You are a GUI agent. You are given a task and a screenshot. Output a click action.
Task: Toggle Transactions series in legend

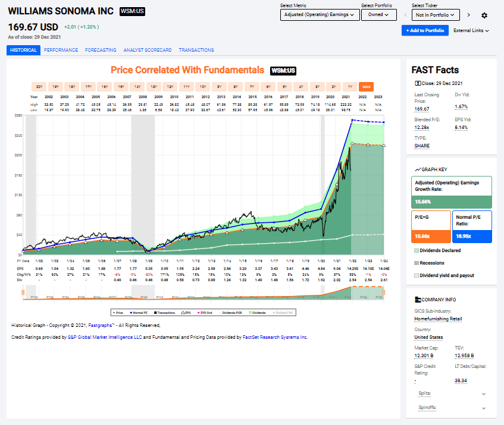164,313
